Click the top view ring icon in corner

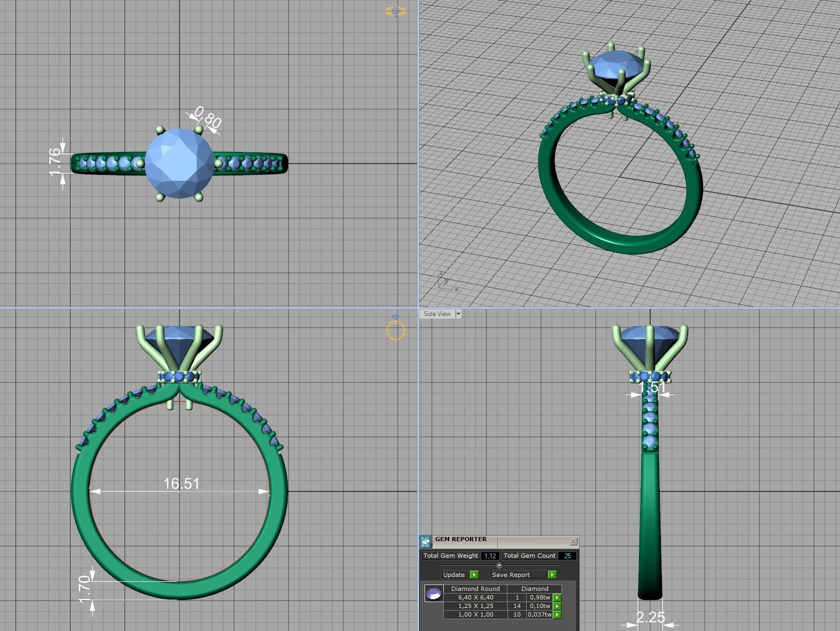pos(396,11)
